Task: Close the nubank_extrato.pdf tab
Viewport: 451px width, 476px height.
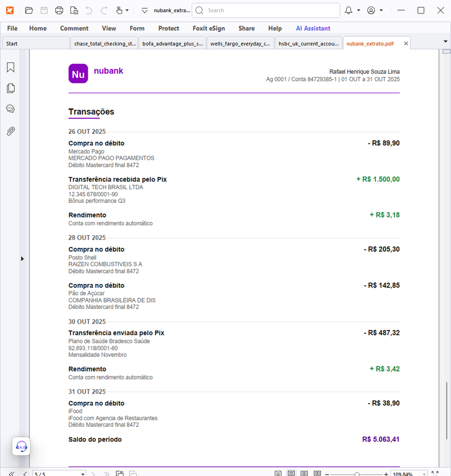Action: point(406,44)
